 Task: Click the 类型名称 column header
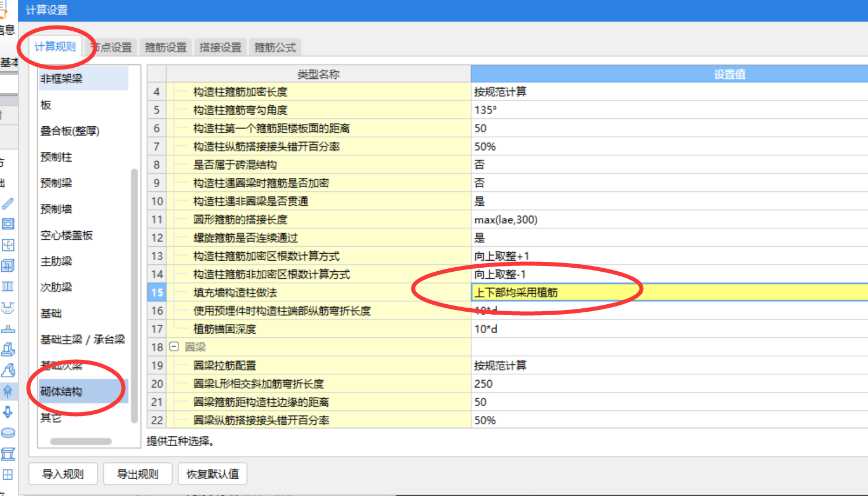point(319,74)
